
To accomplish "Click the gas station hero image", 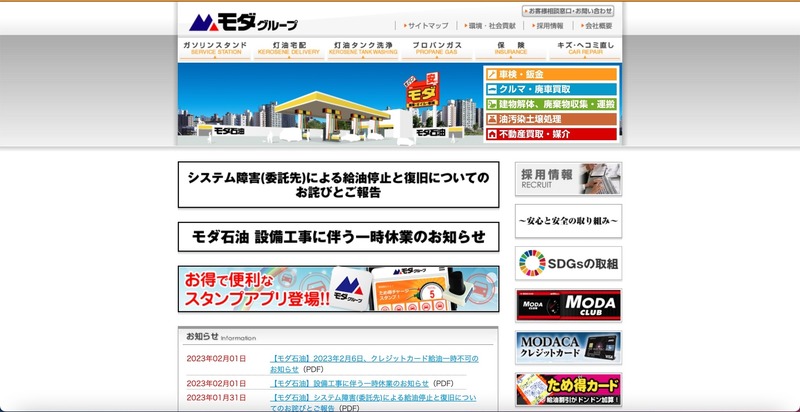I will point(330,104).
